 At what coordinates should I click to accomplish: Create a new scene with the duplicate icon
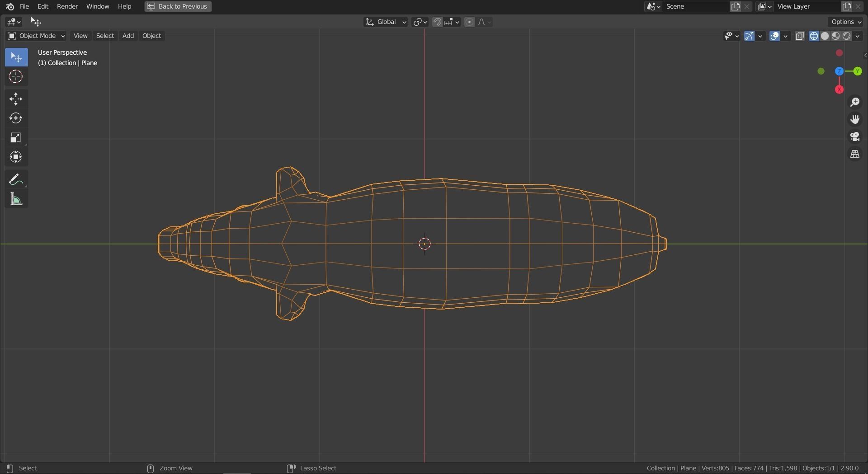736,6
